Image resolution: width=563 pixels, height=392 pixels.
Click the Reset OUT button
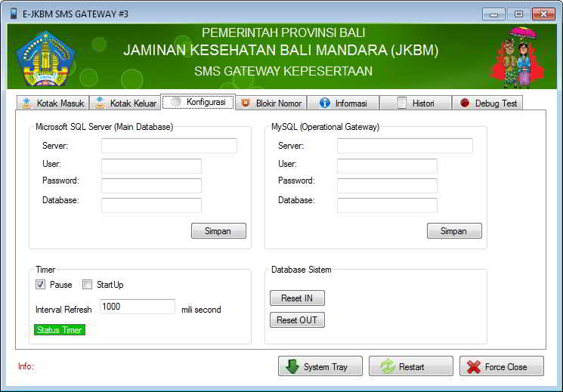coord(297,320)
